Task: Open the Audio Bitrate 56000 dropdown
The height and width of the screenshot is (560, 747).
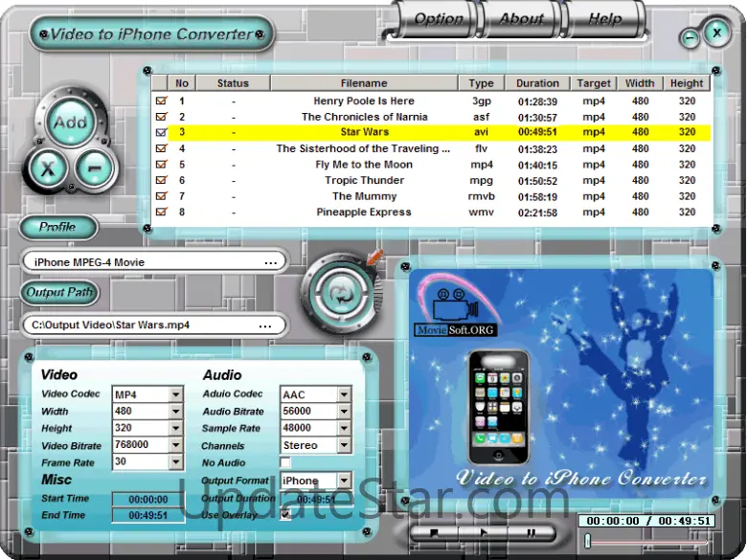Action: [344, 411]
